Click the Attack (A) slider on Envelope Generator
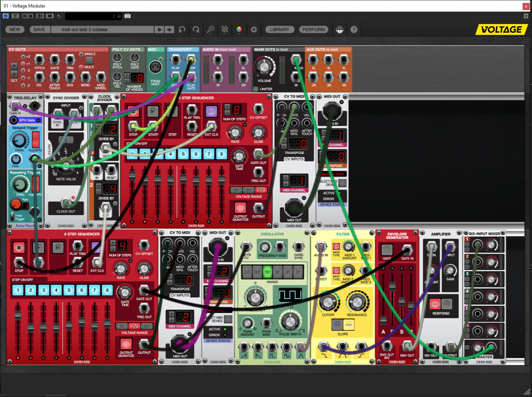Image resolution: width=532 pixels, height=397 pixels. click(383, 320)
